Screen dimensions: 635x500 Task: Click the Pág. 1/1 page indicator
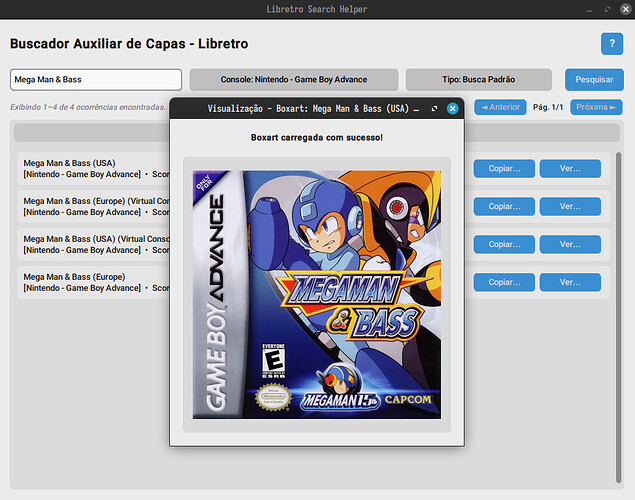click(x=548, y=107)
